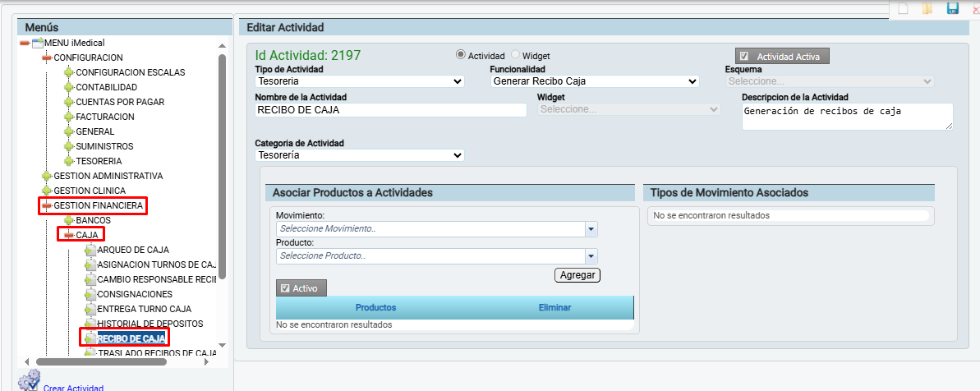Toggle the Activo checkbox
Screen dimensions: 980x391
click(285, 288)
